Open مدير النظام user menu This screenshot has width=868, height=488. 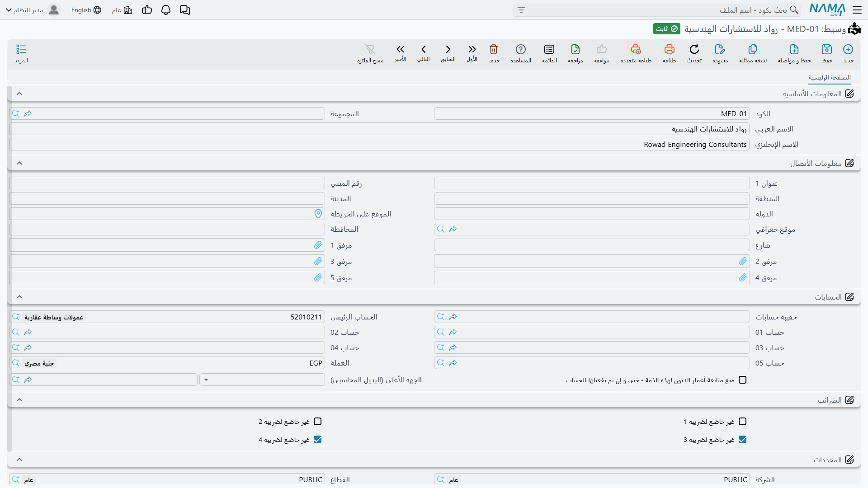tap(33, 10)
